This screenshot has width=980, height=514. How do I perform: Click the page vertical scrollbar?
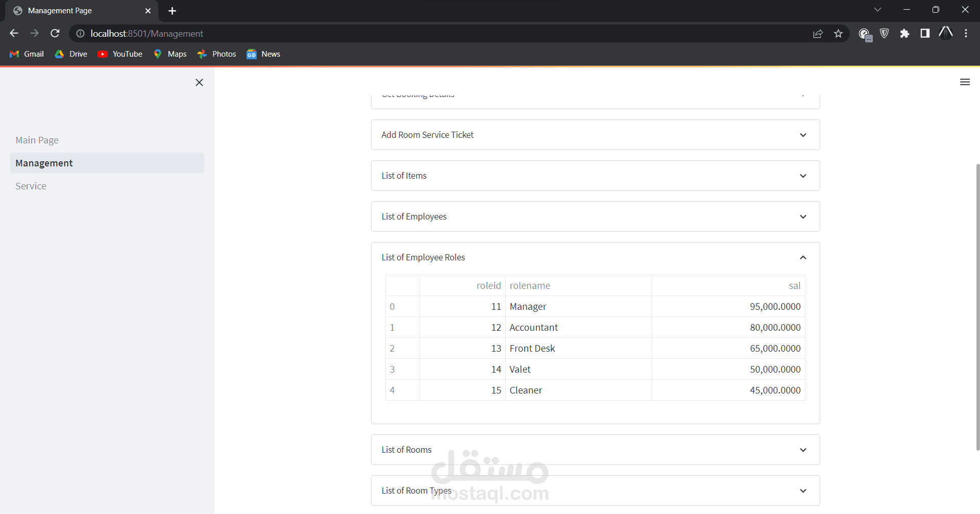[x=977, y=306]
